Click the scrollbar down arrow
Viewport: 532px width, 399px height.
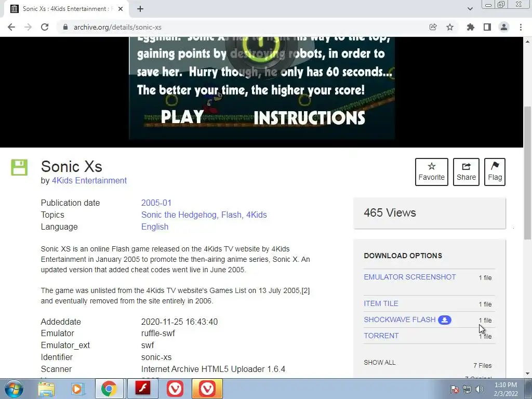(528, 374)
